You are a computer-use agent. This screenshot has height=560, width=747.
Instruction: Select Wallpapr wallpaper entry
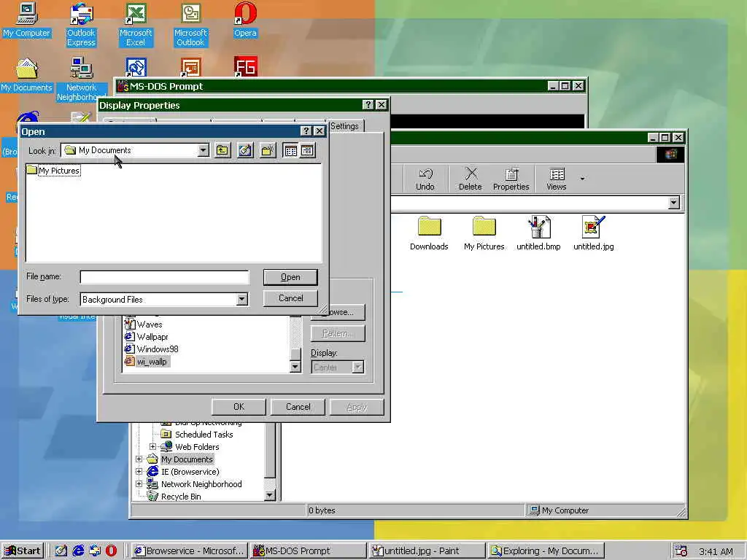click(146, 337)
